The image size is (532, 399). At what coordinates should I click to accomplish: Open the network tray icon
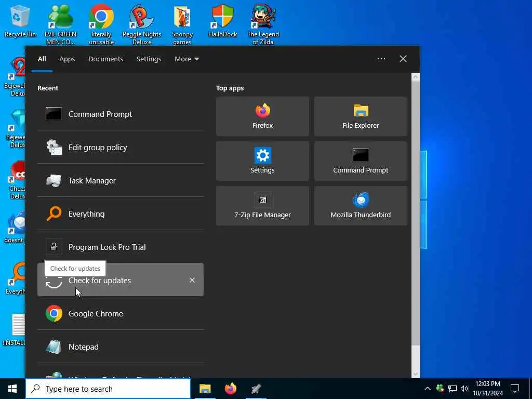click(x=453, y=389)
